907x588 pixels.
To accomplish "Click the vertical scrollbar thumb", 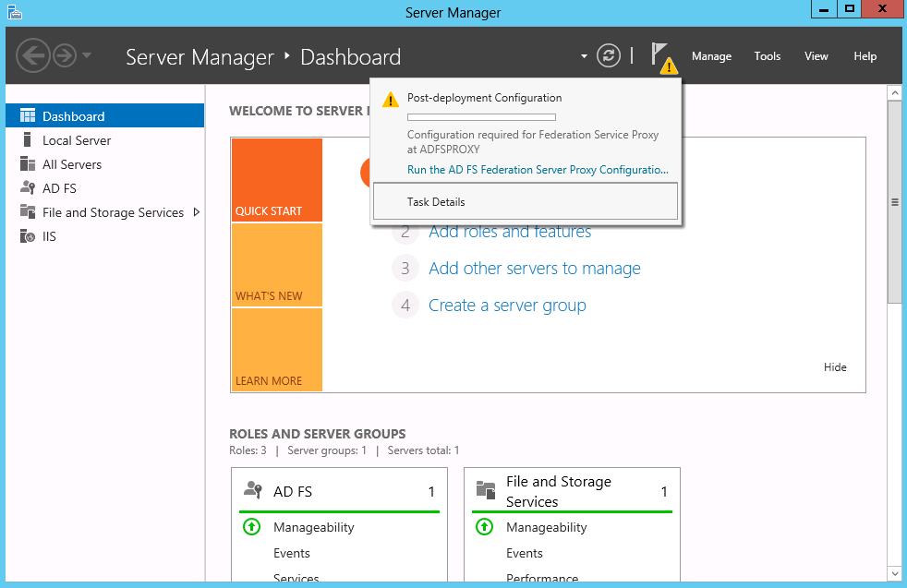I will (895, 202).
